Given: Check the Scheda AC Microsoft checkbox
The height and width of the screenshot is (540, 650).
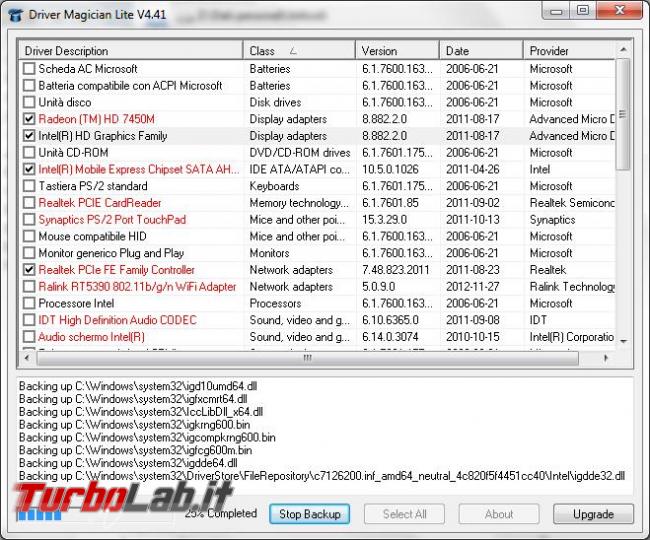Looking at the screenshot, I should click(x=29, y=69).
